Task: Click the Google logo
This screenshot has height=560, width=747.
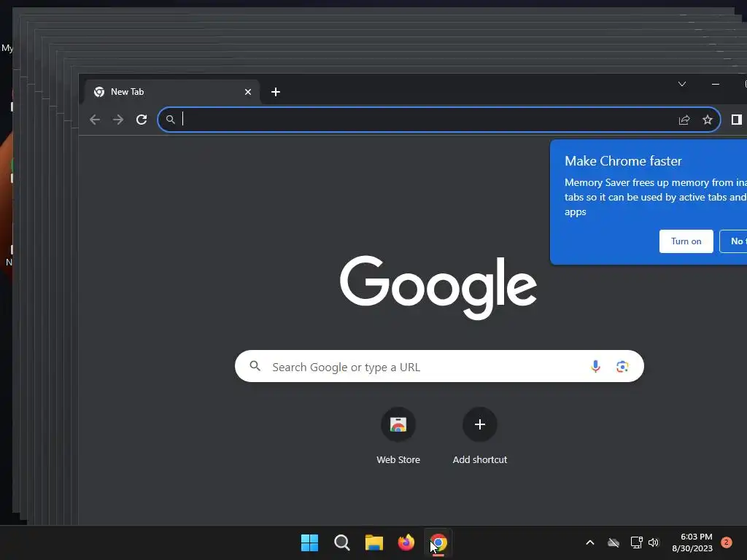Action: [x=438, y=287]
